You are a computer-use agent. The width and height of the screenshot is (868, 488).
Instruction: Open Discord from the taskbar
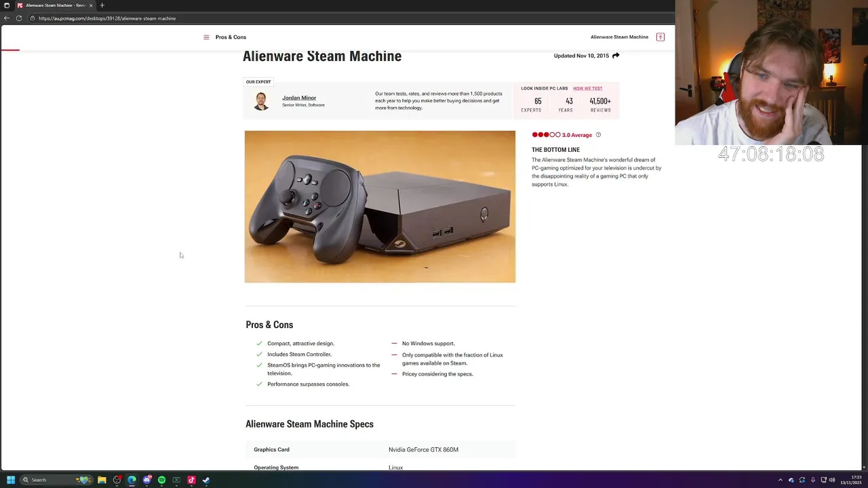(146, 480)
